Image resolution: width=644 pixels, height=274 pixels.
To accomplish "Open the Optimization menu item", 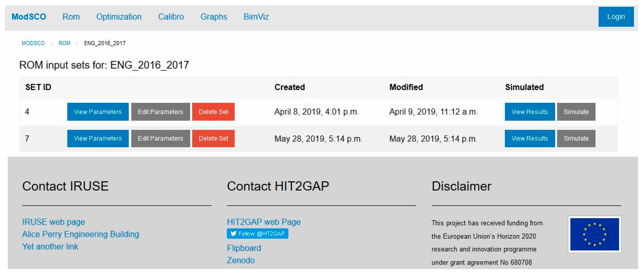I will 119,17.
